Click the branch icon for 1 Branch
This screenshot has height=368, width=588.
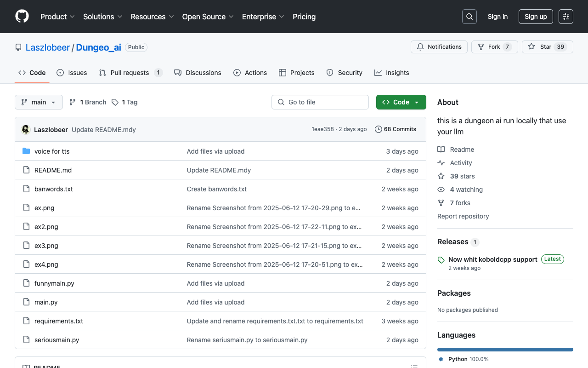(73, 102)
